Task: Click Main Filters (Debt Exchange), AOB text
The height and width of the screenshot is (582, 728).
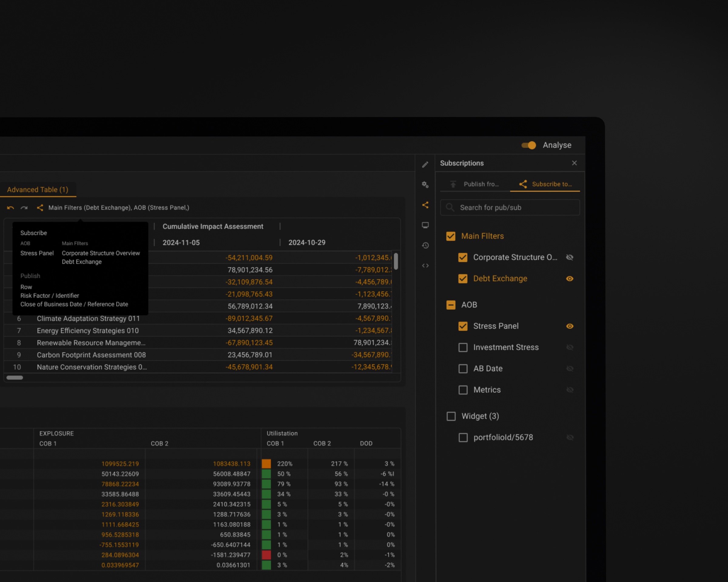Action: (x=119, y=208)
